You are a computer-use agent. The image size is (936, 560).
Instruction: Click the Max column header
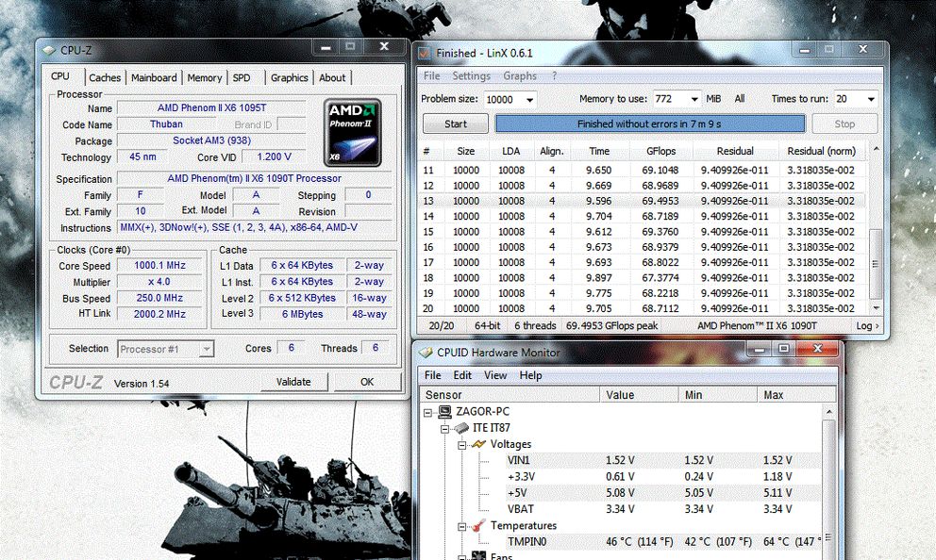[x=797, y=395]
